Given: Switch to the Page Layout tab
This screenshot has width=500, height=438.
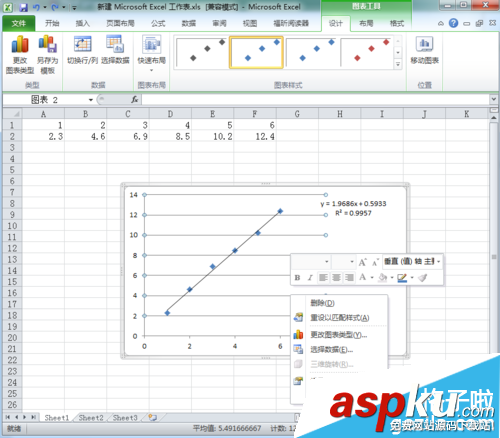Looking at the screenshot, I should pos(120,23).
